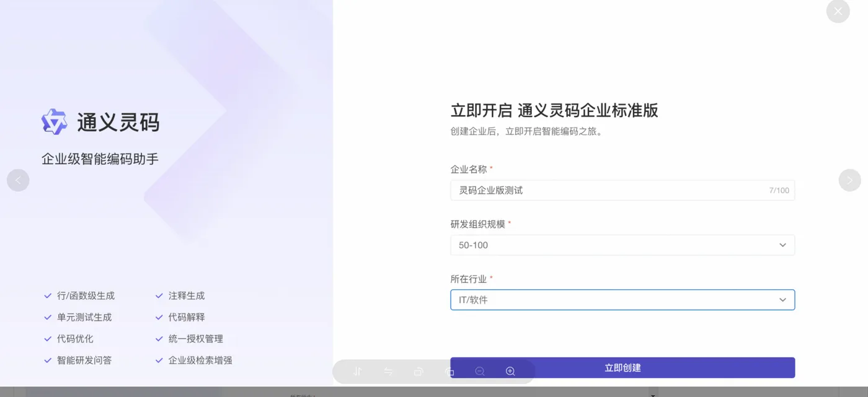Click the 研发组织规模 field label
This screenshot has width=868, height=397.
(478, 224)
